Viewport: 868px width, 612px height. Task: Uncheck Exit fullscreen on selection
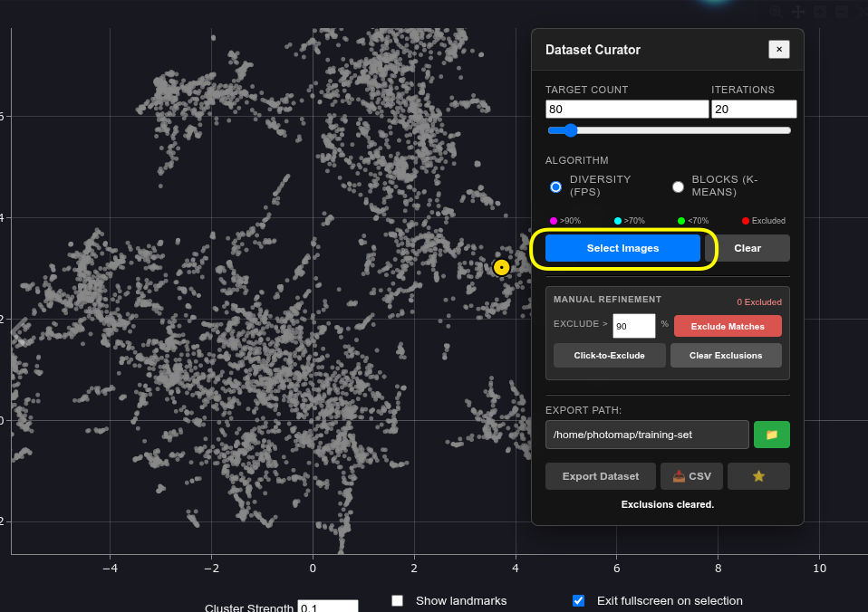578,600
